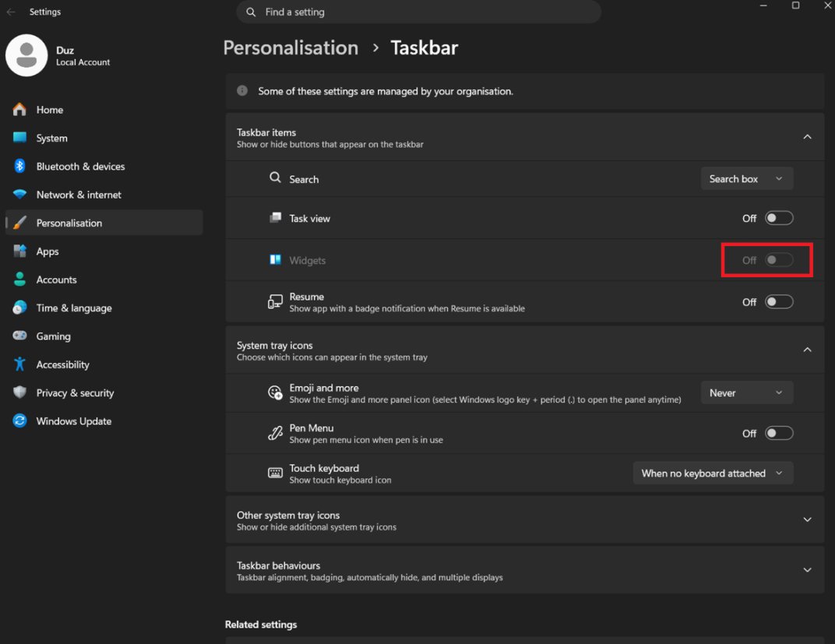Open the Search box dropdown
This screenshot has width=835, height=644.
[x=747, y=179]
